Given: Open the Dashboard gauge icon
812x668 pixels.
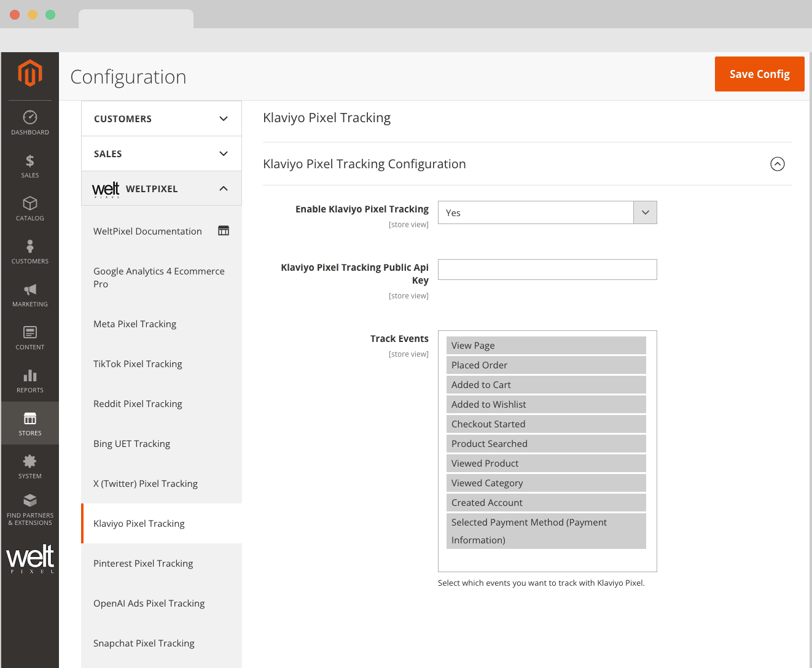Looking at the screenshot, I should (x=30, y=117).
